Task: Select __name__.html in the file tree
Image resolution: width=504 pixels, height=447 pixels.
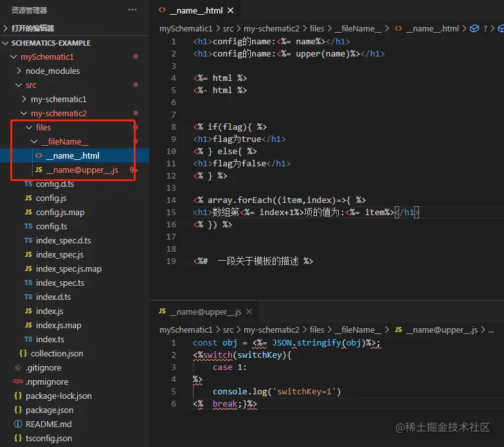Action: (x=75, y=155)
